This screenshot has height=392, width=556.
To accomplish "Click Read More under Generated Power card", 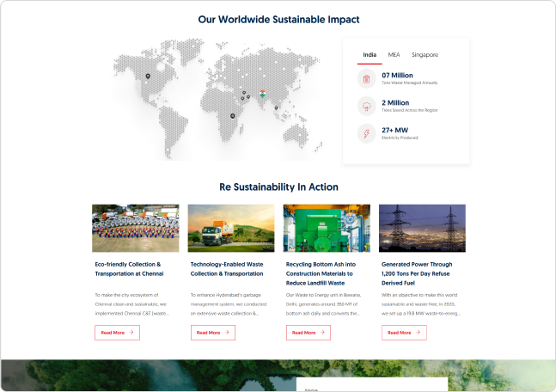I will [404, 333].
